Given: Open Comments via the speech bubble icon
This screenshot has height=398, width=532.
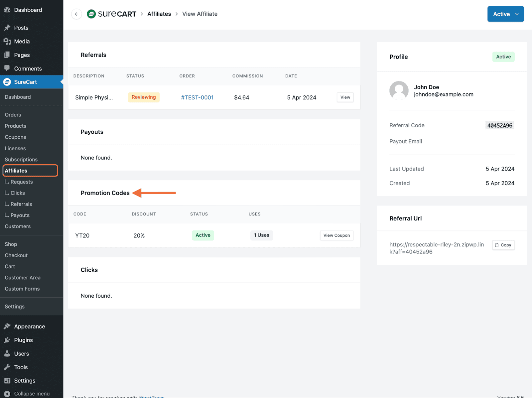Looking at the screenshot, I should 7,68.
